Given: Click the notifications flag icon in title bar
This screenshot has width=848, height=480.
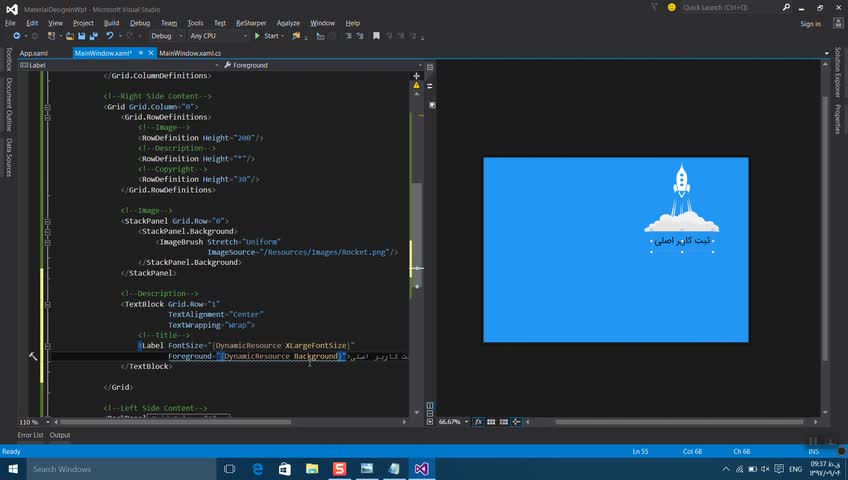Looking at the screenshot, I should [x=654, y=7].
